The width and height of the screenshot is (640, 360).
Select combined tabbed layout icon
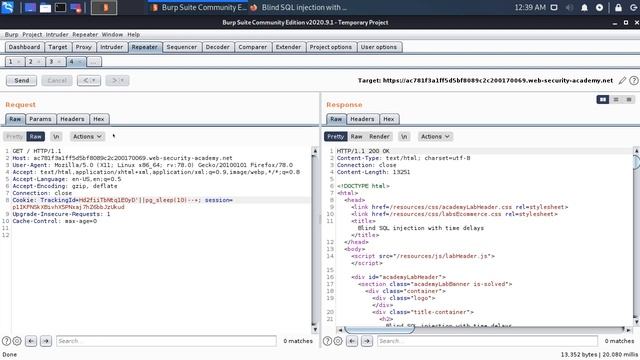tap(629, 100)
